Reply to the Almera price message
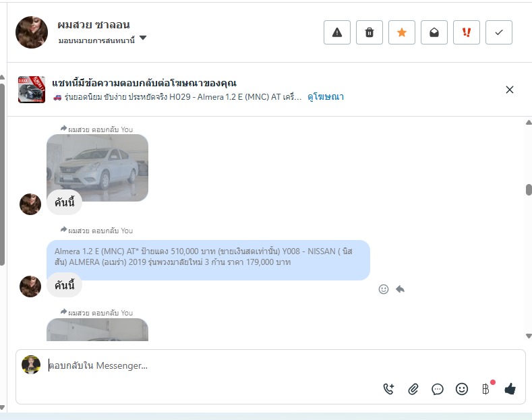Viewport: 532px width, 420px height. pyautogui.click(x=400, y=289)
